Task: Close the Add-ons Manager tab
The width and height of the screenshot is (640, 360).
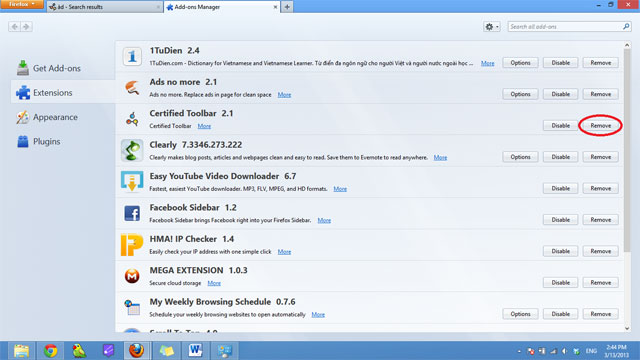Action: 275,7
